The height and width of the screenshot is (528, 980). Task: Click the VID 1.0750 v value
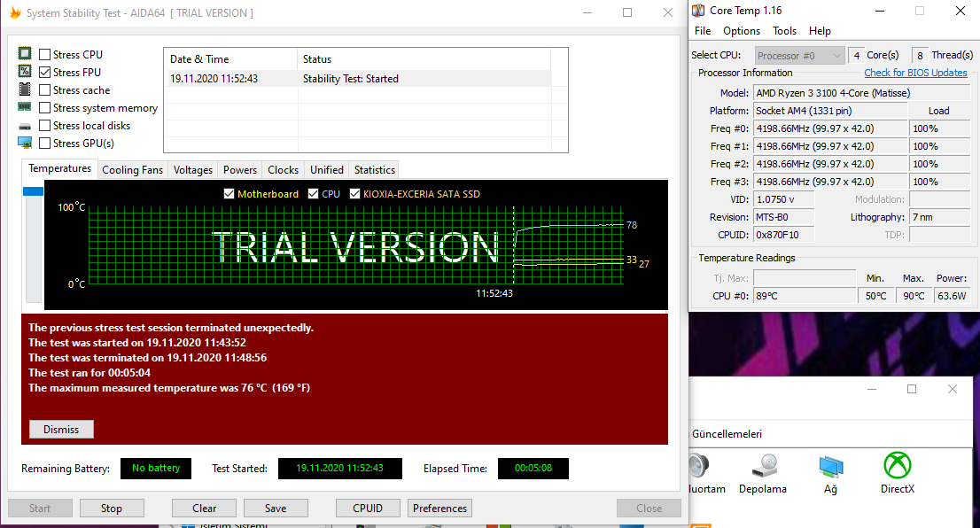784,199
